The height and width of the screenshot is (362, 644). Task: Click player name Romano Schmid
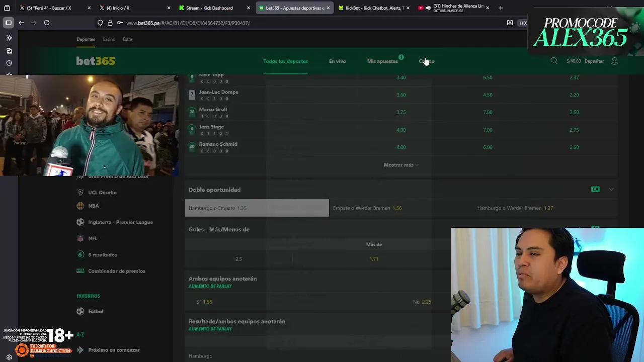click(218, 144)
